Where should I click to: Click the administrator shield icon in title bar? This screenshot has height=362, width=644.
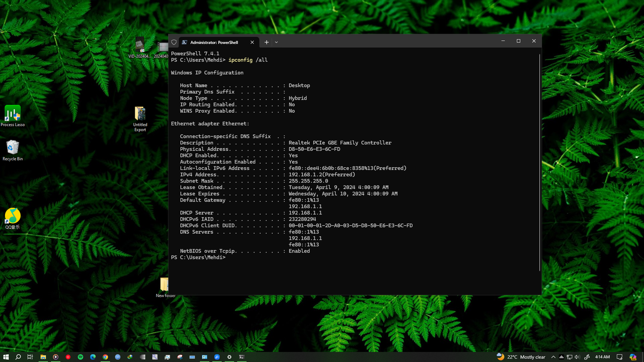pos(174,42)
